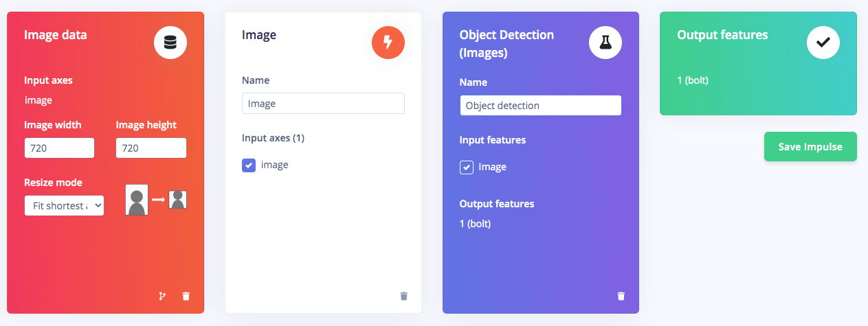The height and width of the screenshot is (326, 868).
Task: Click the Object Detection (Images) block title
Action: [x=507, y=43]
